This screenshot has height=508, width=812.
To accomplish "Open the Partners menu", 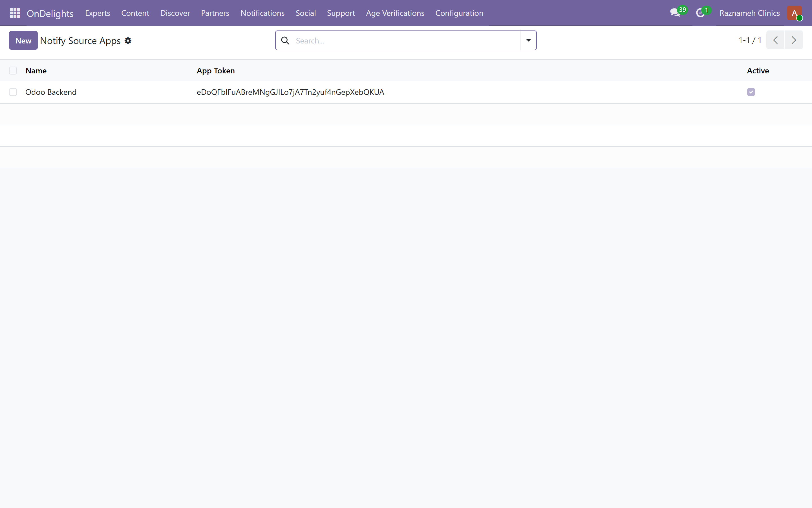I will click(x=215, y=13).
